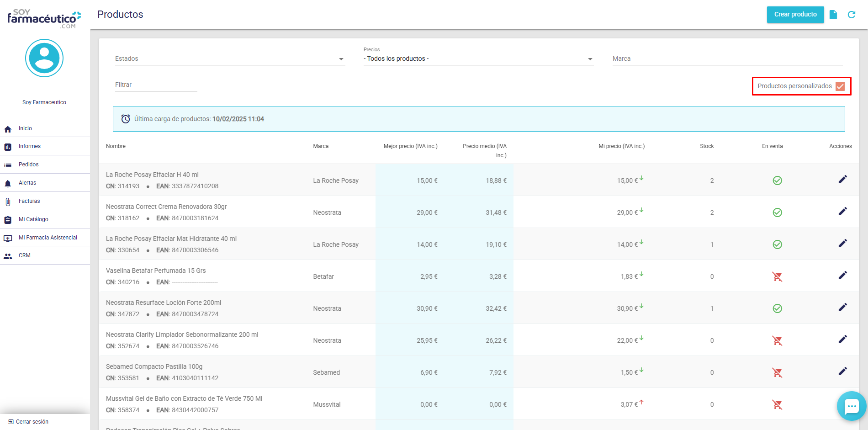Click the Cerrar sesión link
The height and width of the screenshot is (430, 868).
point(28,422)
